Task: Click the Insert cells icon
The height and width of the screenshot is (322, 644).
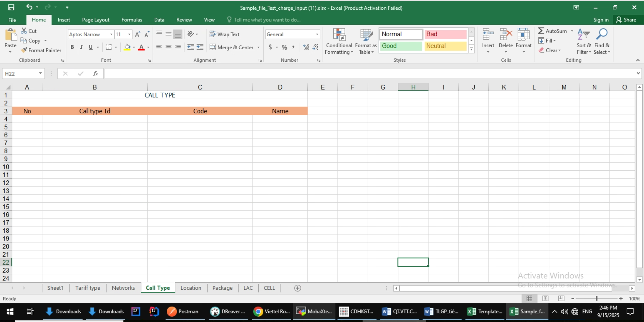Action: point(488,35)
